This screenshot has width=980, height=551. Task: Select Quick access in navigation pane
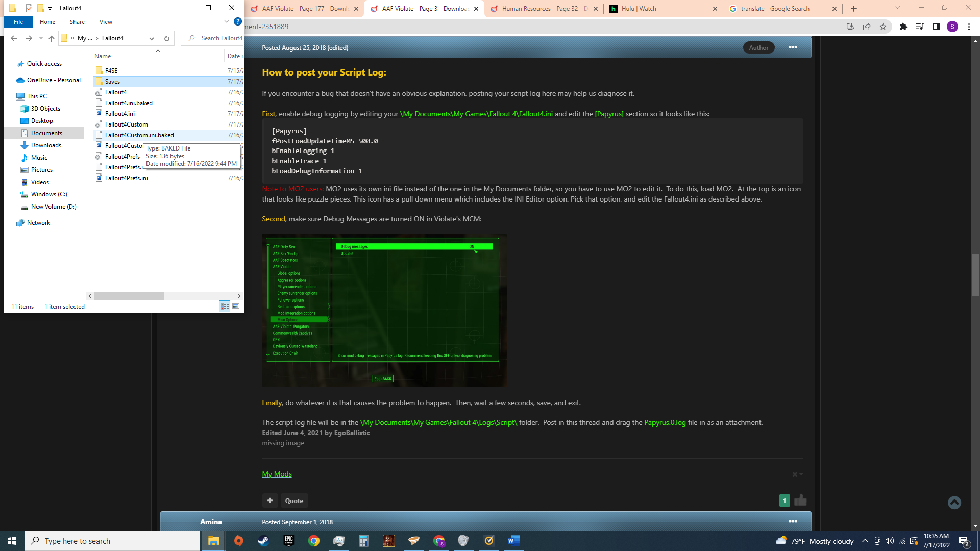(44, 64)
